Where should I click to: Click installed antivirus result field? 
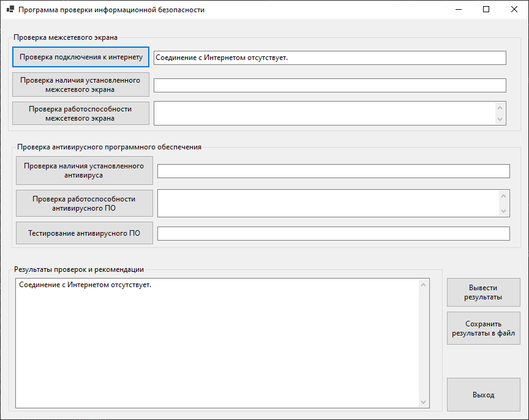click(x=334, y=171)
